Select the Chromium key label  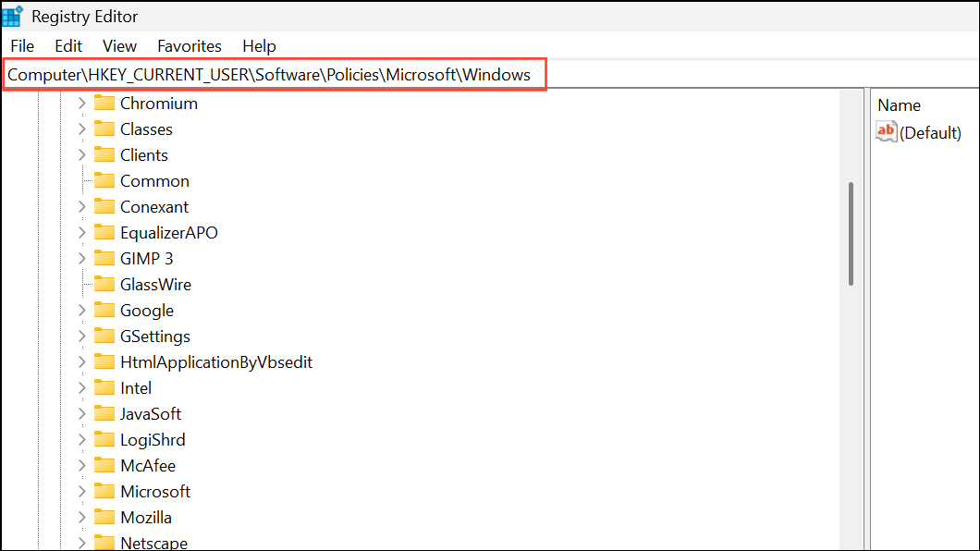point(159,104)
